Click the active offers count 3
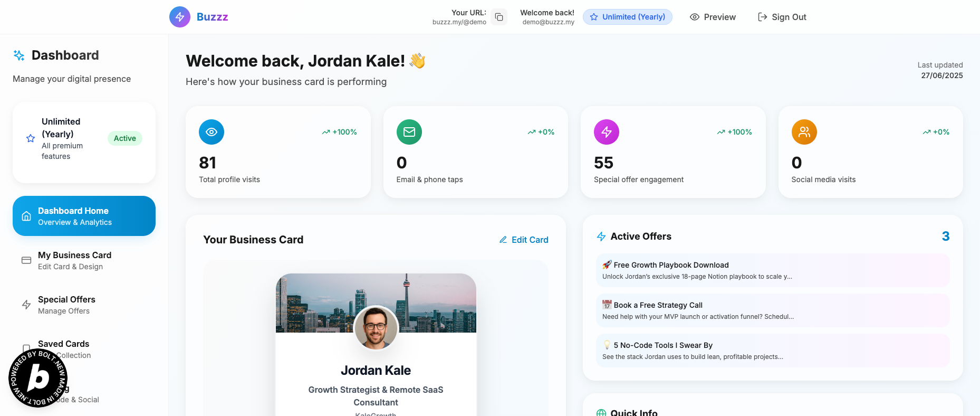This screenshot has width=980, height=416. [x=946, y=237]
